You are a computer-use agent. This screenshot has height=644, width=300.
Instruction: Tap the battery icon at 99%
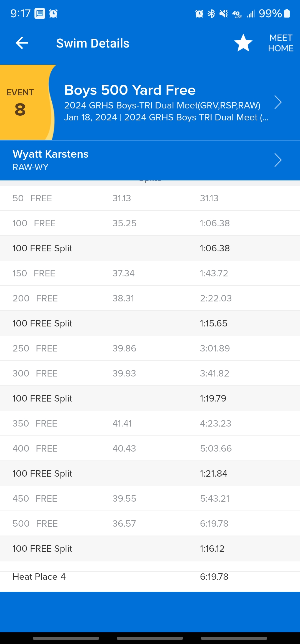287,13
